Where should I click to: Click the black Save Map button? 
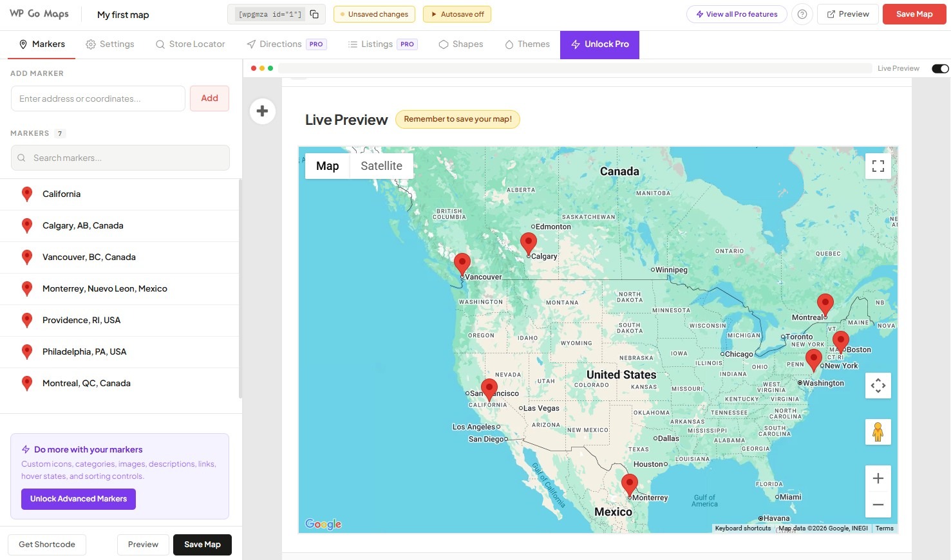click(x=202, y=545)
